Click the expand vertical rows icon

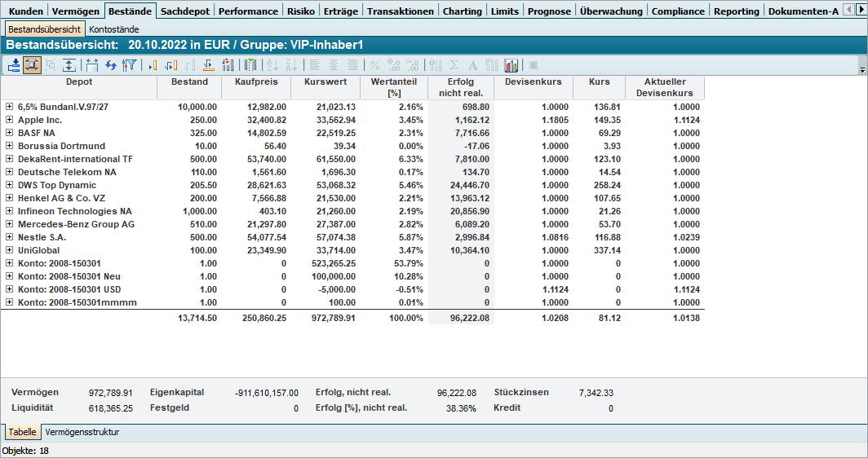69,65
